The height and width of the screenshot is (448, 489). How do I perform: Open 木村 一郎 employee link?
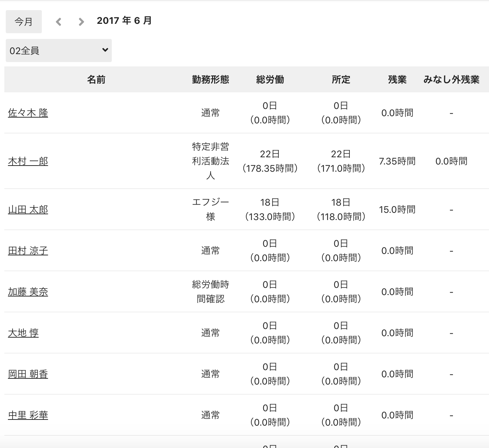(x=28, y=161)
